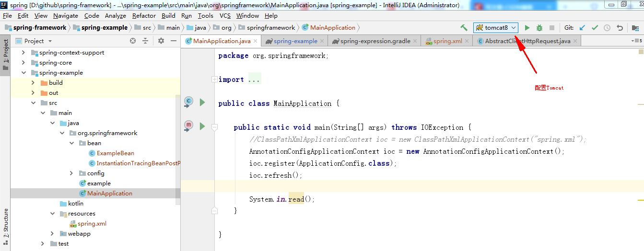The height and width of the screenshot is (251, 644).
Task: Open the Build menu
Action: 168,16
